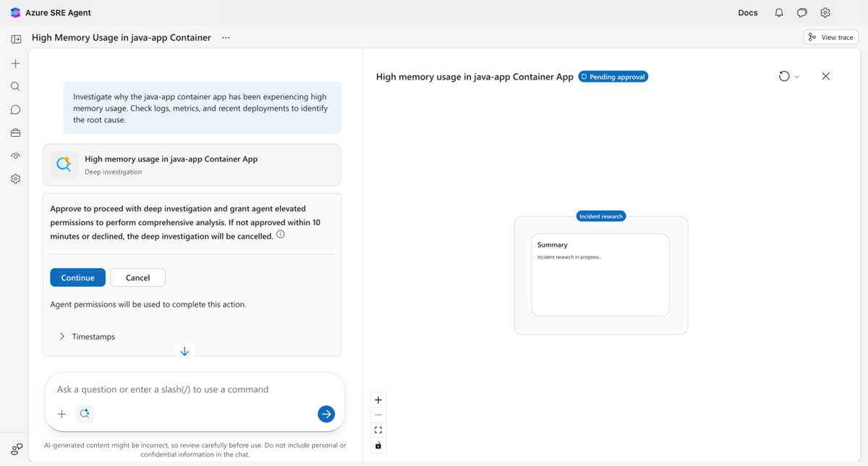Click the Azure SRE Agent logo icon
Viewport: 868px width, 466px height.
(x=15, y=12)
